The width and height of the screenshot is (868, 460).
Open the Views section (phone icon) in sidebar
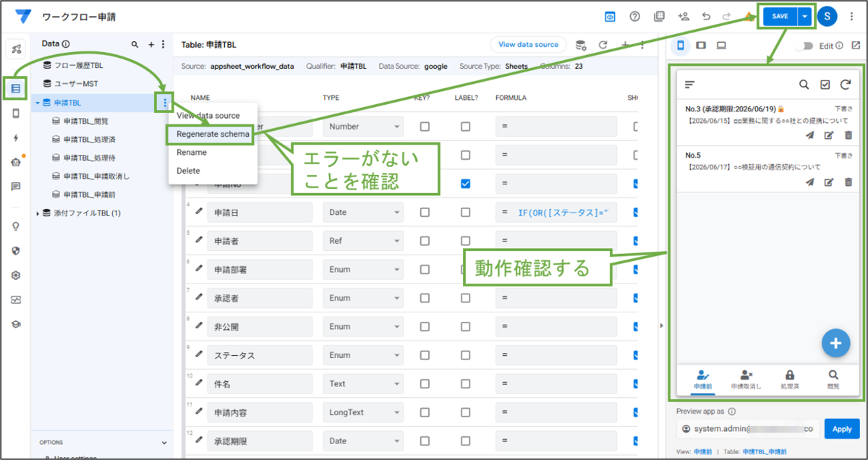click(16, 113)
